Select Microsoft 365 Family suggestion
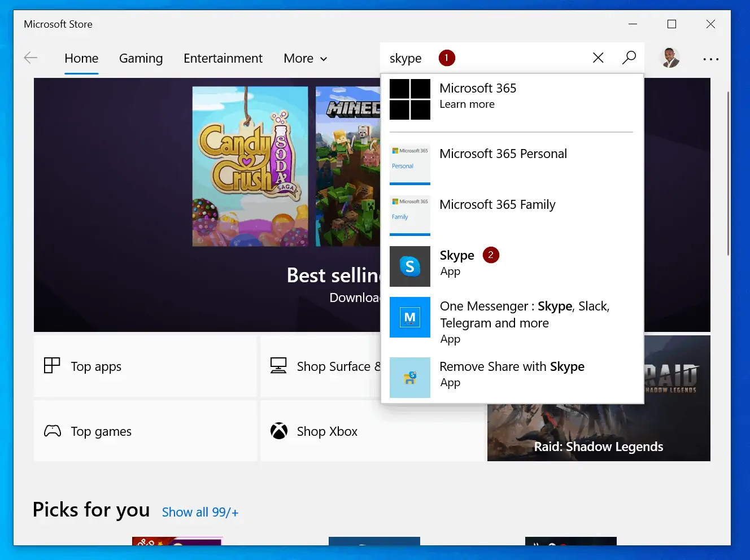750x560 pixels. pos(512,215)
